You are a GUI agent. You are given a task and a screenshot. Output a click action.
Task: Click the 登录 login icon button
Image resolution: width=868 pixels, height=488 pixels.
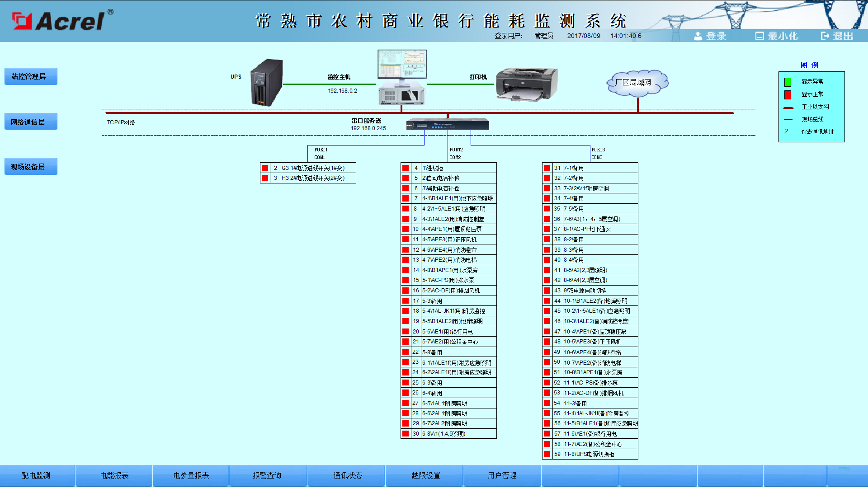pyautogui.click(x=710, y=36)
